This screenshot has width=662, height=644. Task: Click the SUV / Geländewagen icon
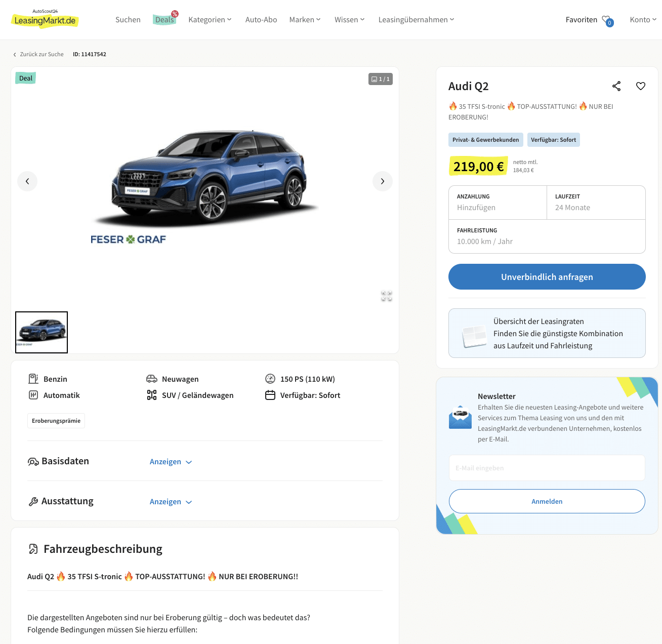(x=152, y=395)
